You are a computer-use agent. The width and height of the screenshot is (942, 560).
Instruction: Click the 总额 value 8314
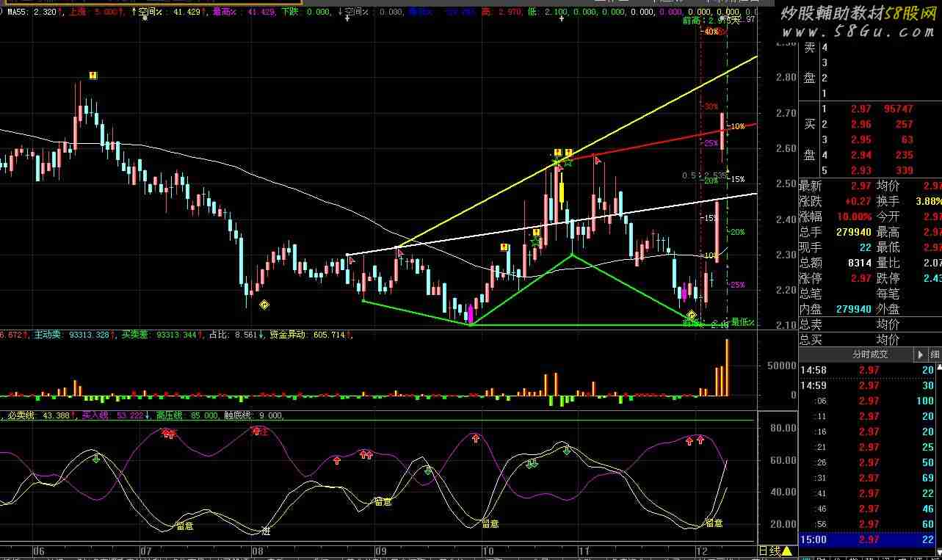pos(859,263)
